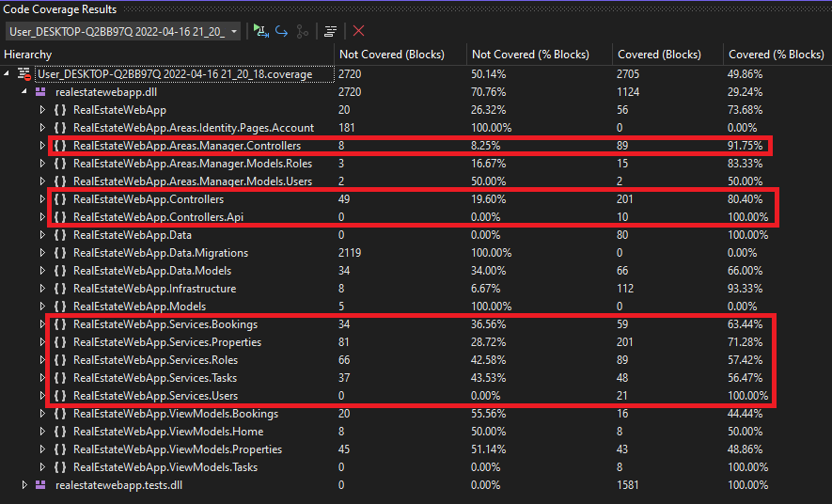Expand the RealEstateWebApp.Data.Migrations namespace
Image resolution: width=832 pixels, height=504 pixels.
point(42,253)
